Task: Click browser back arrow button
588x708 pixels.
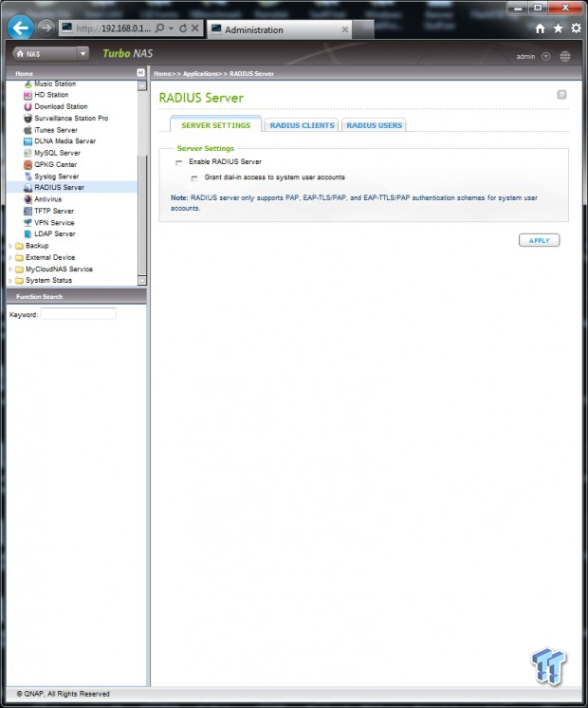Action: (x=20, y=28)
